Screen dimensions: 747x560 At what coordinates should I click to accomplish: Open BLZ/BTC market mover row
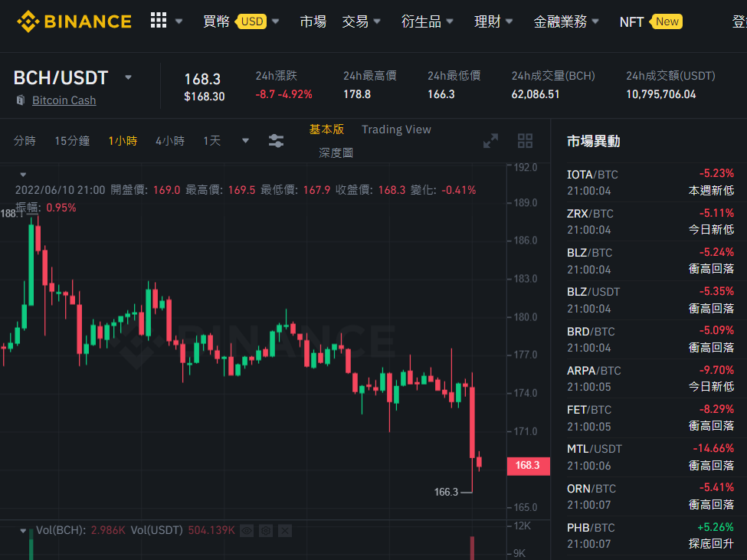pyautogui.click(x=650, y=261)
